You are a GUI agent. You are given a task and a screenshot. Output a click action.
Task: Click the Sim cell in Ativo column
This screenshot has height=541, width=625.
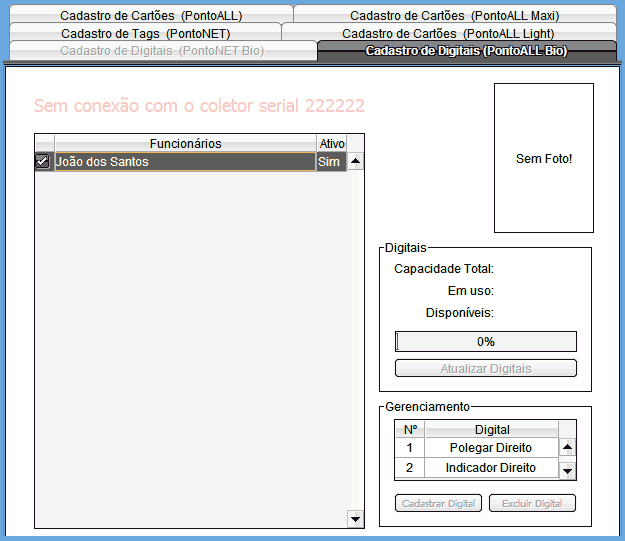click(x=329, y=161)
